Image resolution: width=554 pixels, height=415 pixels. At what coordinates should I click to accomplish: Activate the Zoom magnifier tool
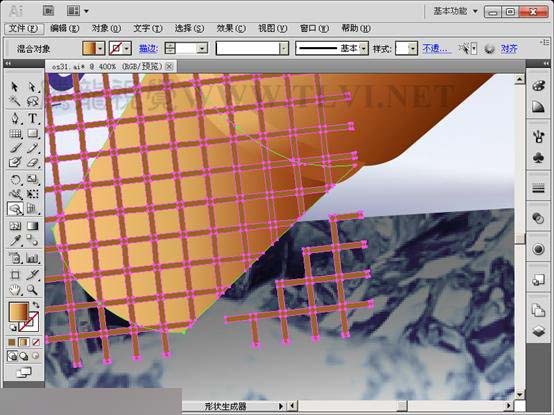click(32, 290)
